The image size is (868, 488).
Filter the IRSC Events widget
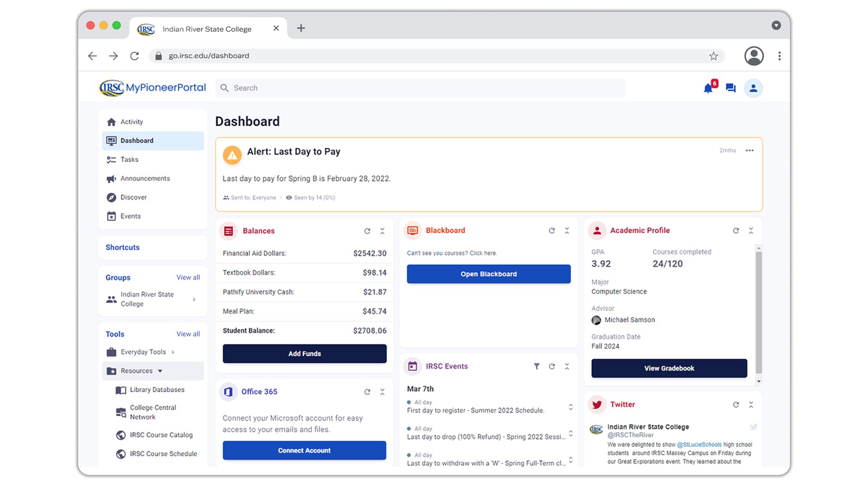pos(537,366)
